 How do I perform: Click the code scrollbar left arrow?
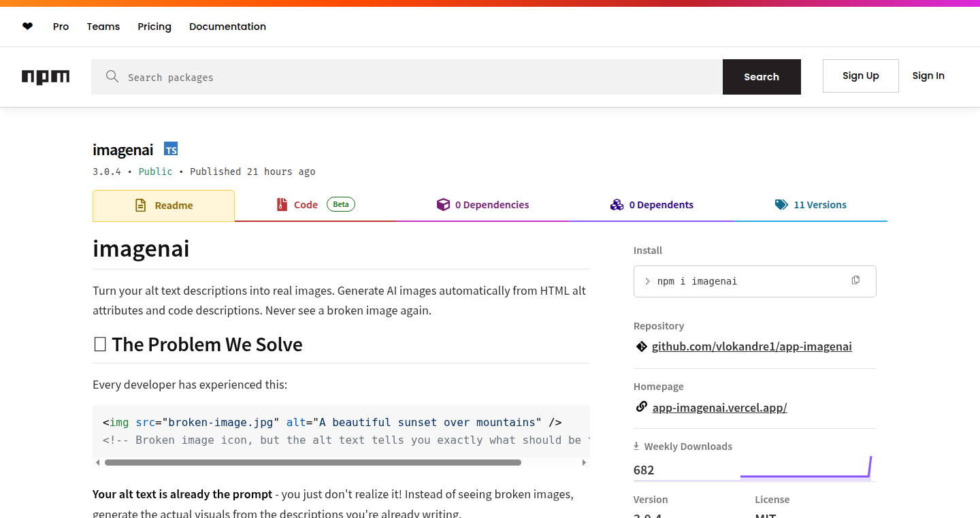(x=97, y=462)
